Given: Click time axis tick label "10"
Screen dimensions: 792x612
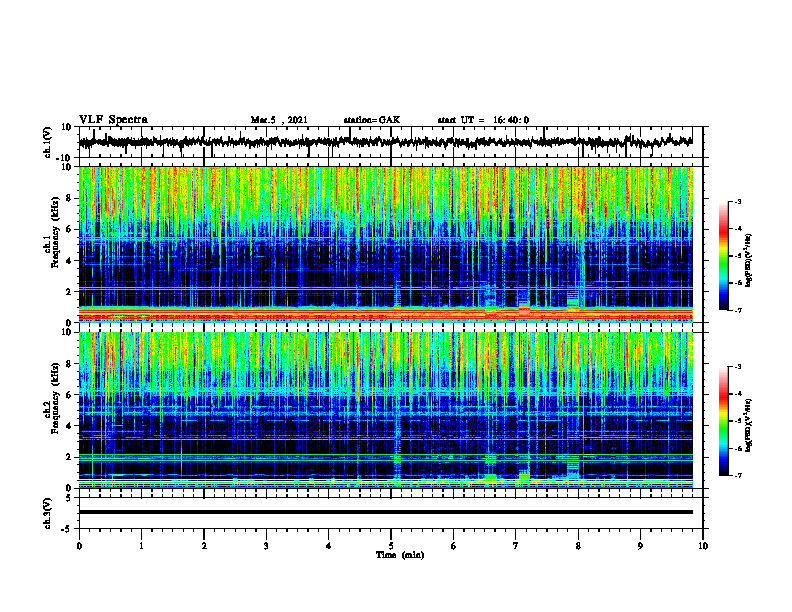Looking at the screenshot, I should [x=703, y=546].
